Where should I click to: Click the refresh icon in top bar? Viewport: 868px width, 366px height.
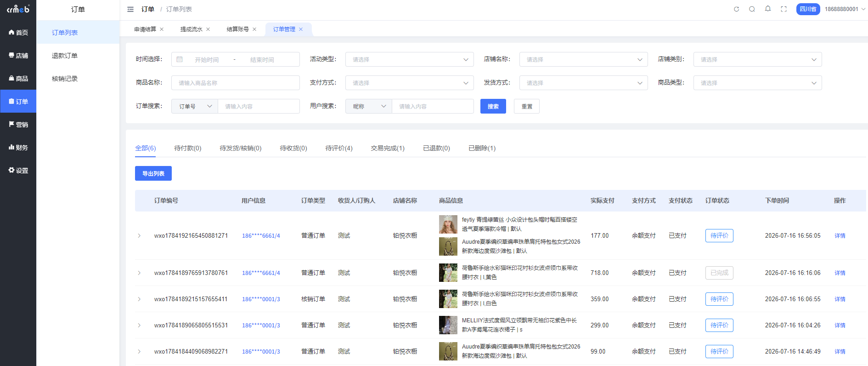pyautogui.click(x=736, y=9)
